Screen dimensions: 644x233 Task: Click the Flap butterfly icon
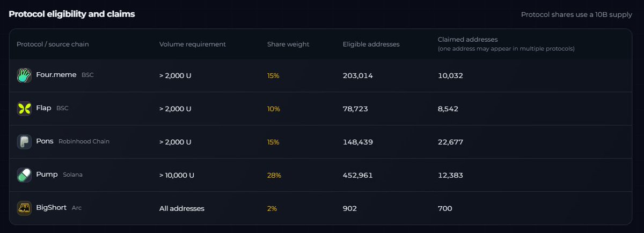[x=24, y=109]
